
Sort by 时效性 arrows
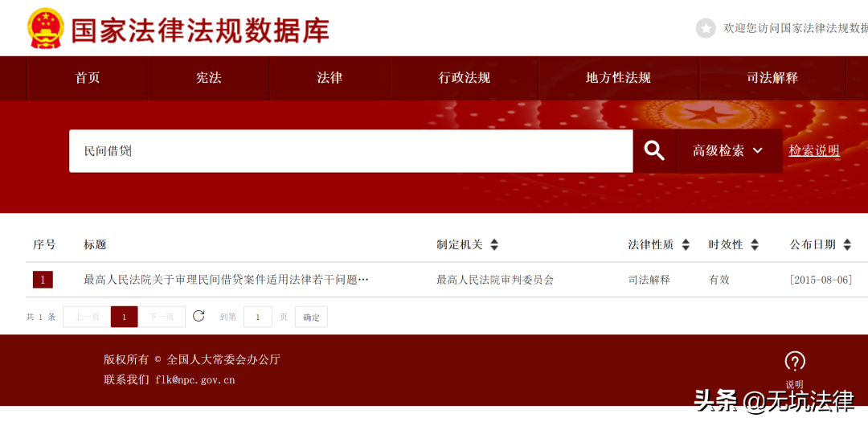pyautogui.click(x=755, y=244)
